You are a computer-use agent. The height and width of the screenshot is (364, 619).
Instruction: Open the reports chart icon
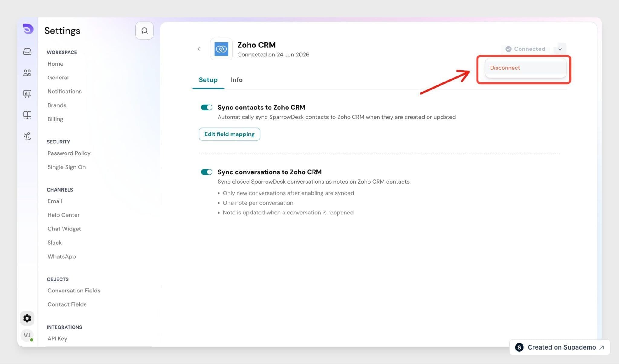coord(27,94)
